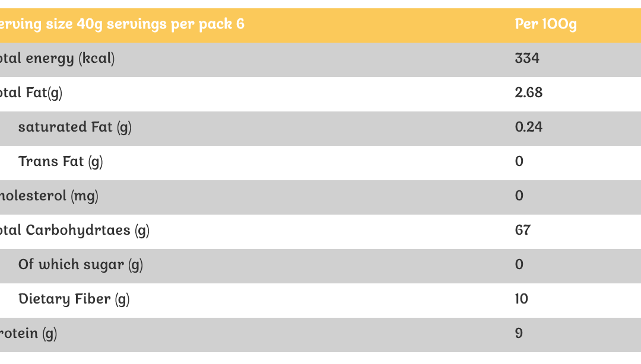
Task: Click the "Per 100g" column header
Action: click(x=545, y=24)
